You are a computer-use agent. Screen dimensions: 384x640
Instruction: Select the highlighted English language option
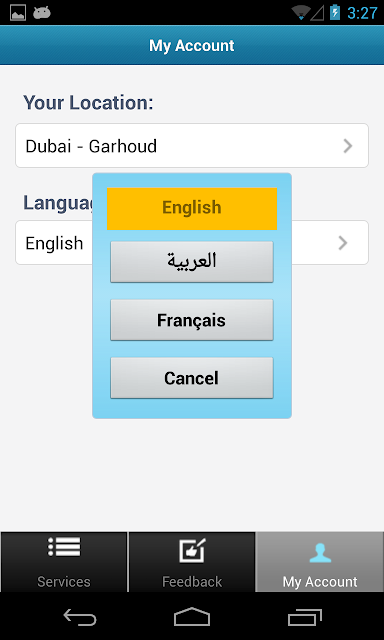192,209
